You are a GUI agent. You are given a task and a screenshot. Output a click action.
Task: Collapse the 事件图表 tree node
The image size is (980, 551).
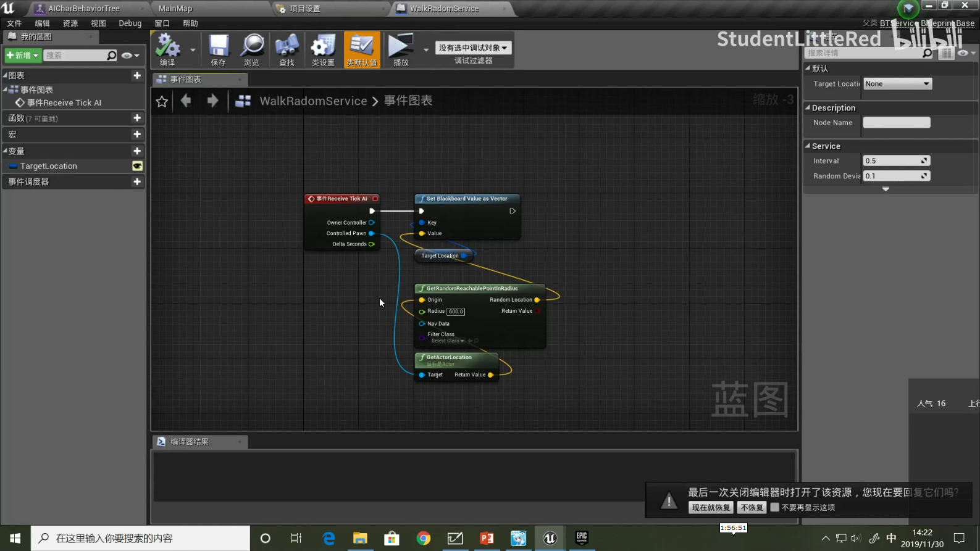click(x=5, y=89)
